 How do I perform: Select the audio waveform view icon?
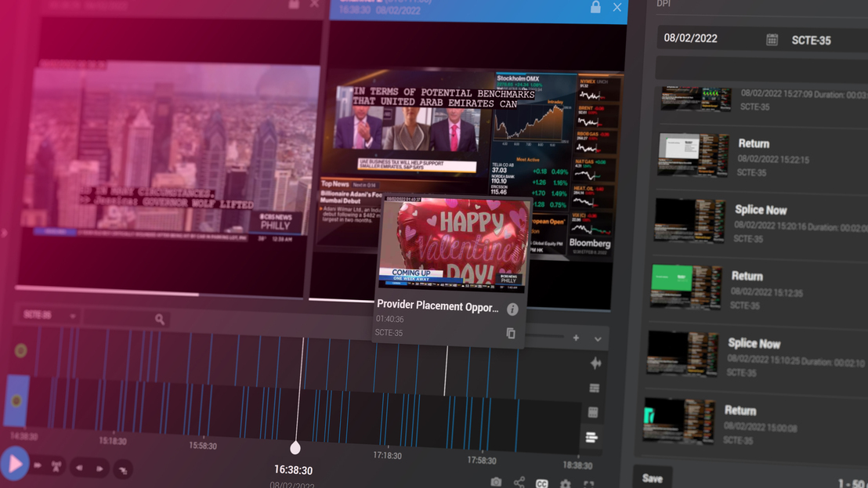tap(595, 362)
